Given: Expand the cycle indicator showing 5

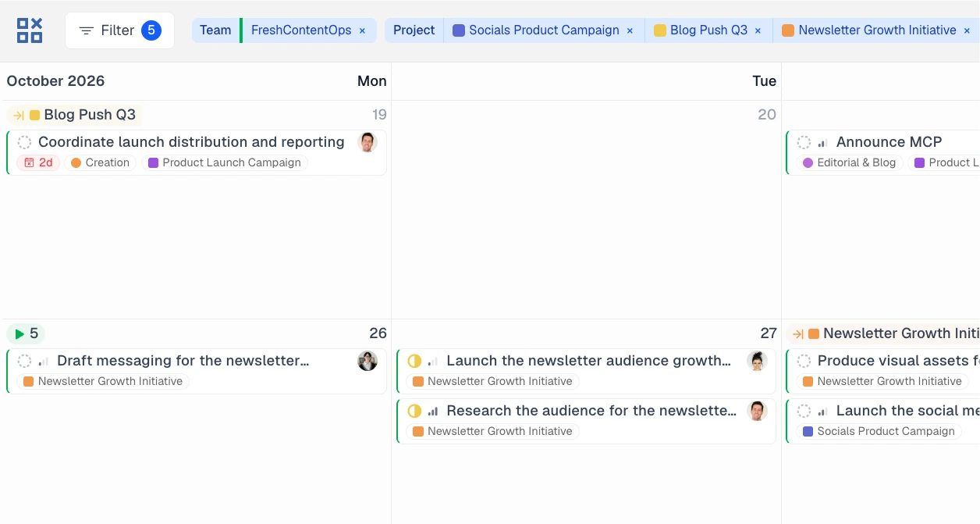Looking at the screenshot, I should point(26,333).
